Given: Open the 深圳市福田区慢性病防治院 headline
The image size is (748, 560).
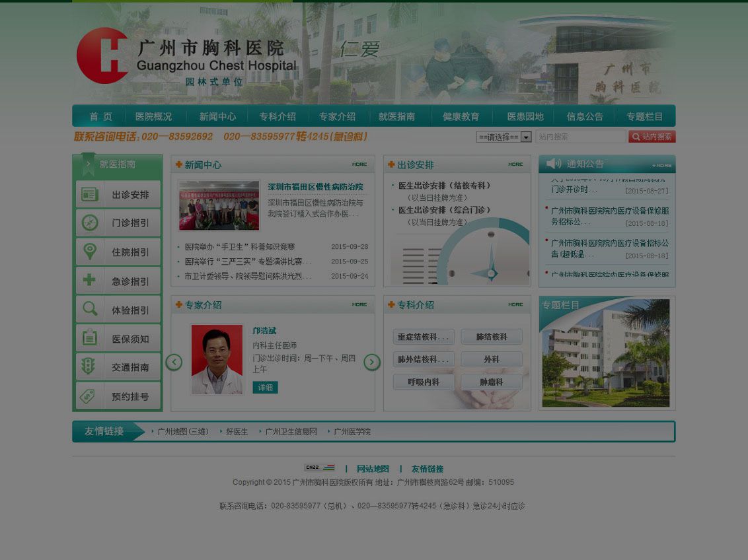Looking at the screenshot, I should point(315,187).
